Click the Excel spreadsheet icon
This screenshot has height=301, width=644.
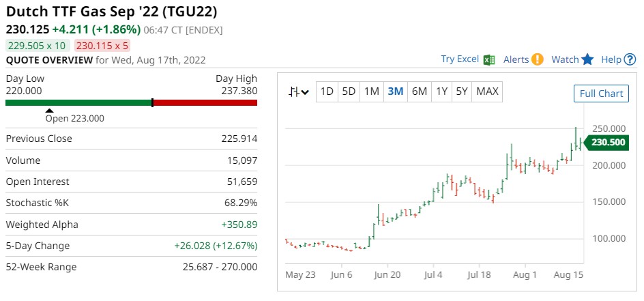tap(489, 59)
